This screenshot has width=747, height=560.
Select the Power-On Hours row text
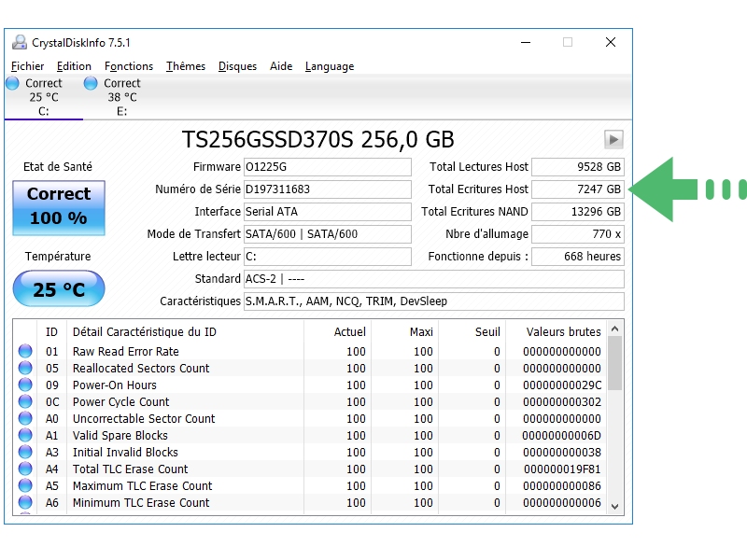point(114,385)
